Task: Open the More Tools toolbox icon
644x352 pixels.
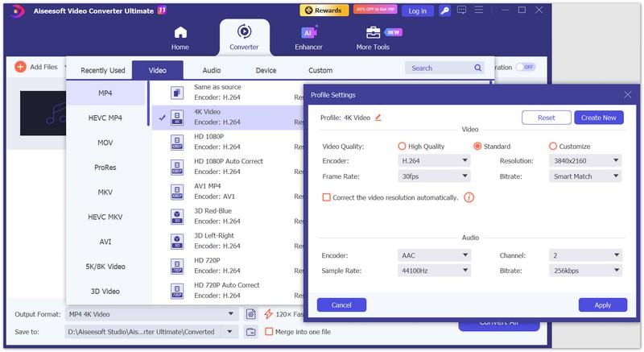Action: coord(373,32)
